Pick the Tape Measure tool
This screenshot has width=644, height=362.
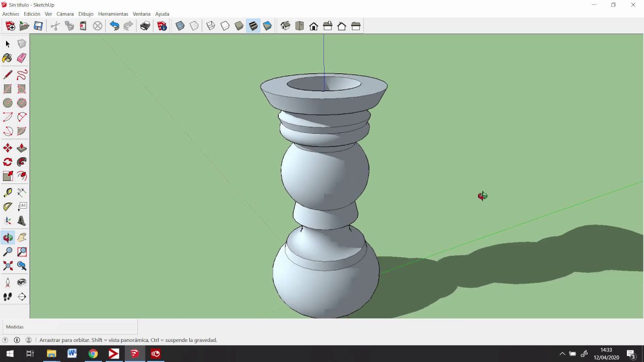[x=8, y=192]
